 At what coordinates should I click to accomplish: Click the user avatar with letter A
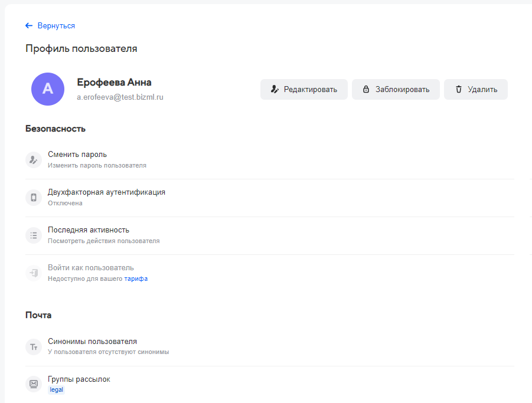[48, 89]
